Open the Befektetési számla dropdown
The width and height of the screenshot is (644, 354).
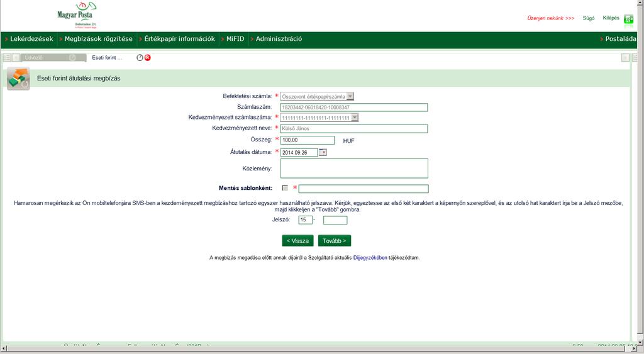[x=317, y=96]
